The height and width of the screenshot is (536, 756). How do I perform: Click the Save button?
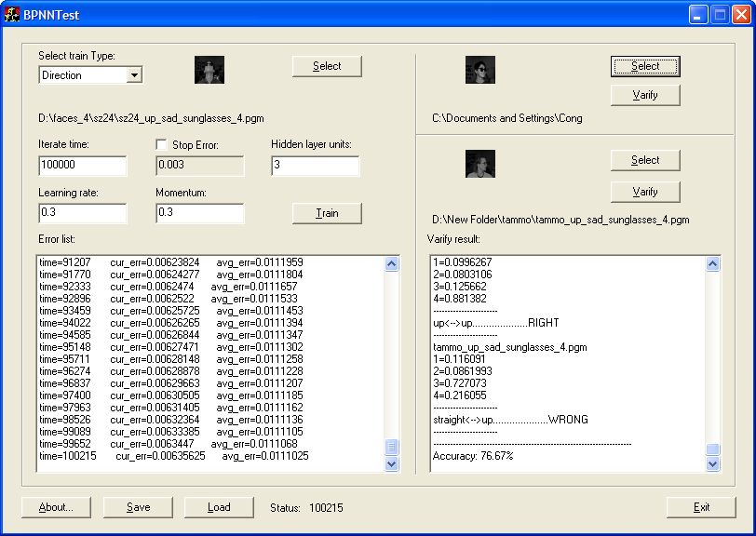point(138,507)
